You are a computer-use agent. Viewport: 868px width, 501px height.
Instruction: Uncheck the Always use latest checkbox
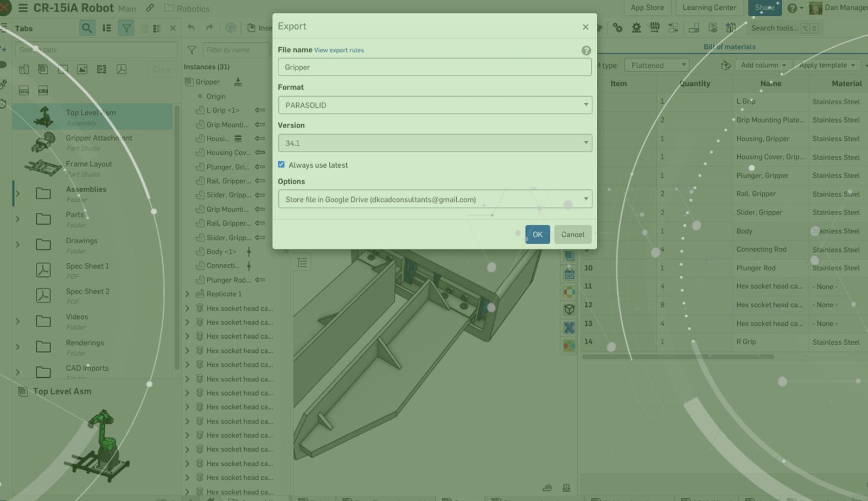coord(281,164)
